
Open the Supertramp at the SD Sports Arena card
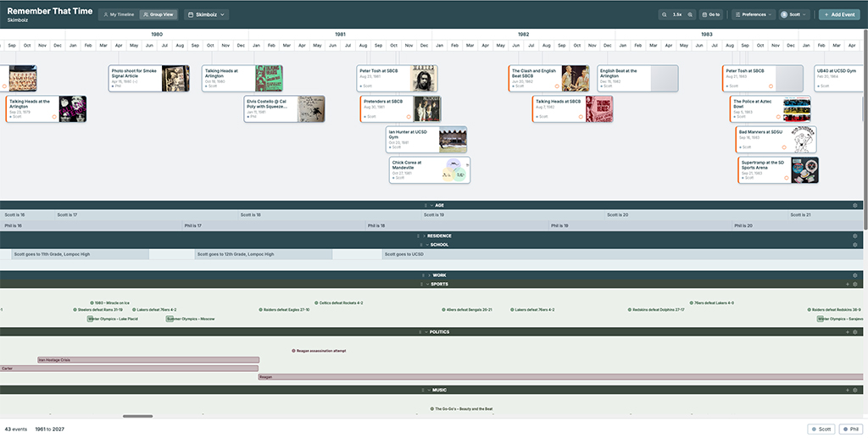tap(778, 169)
